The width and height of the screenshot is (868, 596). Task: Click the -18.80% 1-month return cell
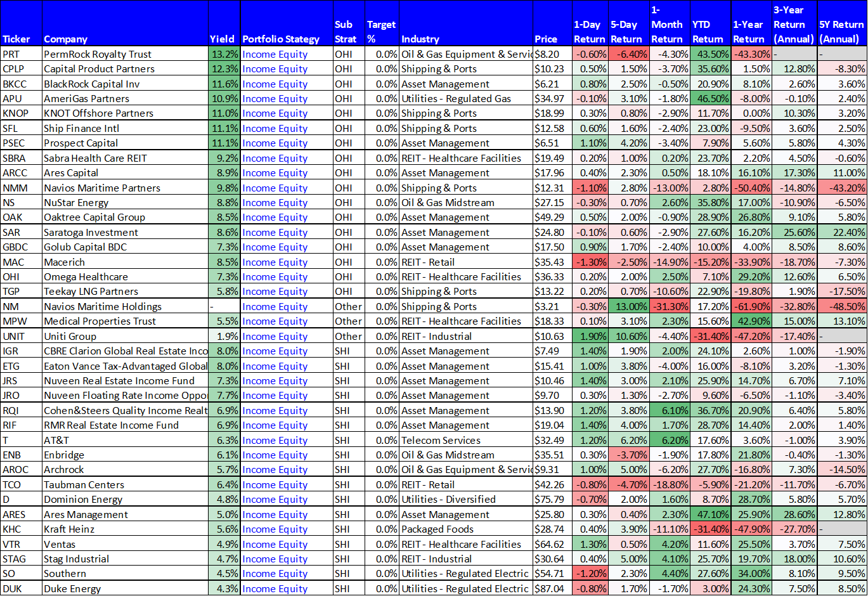coord(670,484)
